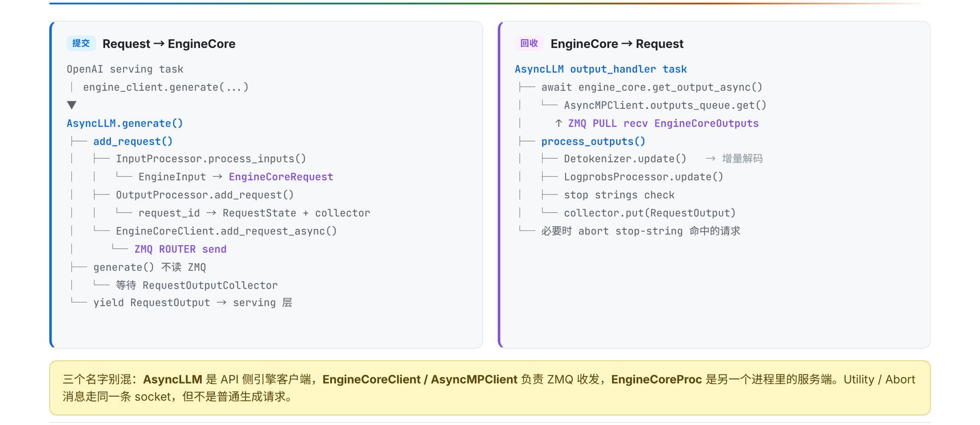Viewport: 980px width, 425px height.
Task: Click '等待 RequestOutputCollector' line
Action: coord(197,285)
